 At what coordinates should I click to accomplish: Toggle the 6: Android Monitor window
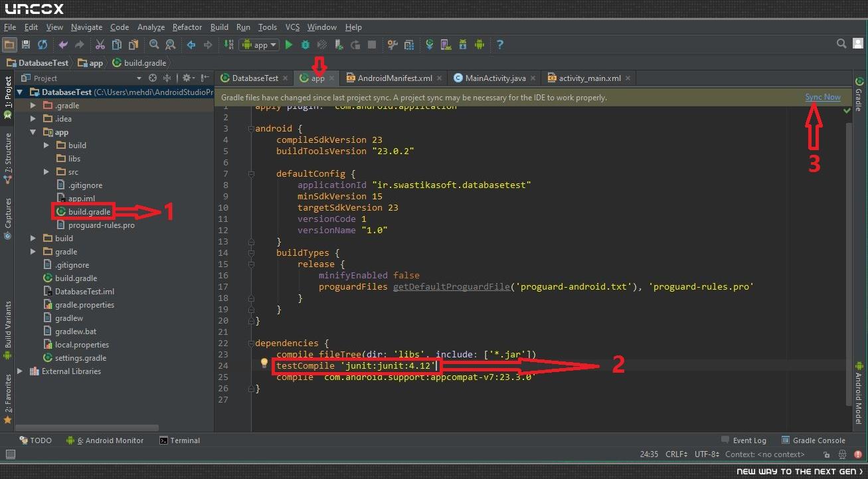(x=105, y=440)
